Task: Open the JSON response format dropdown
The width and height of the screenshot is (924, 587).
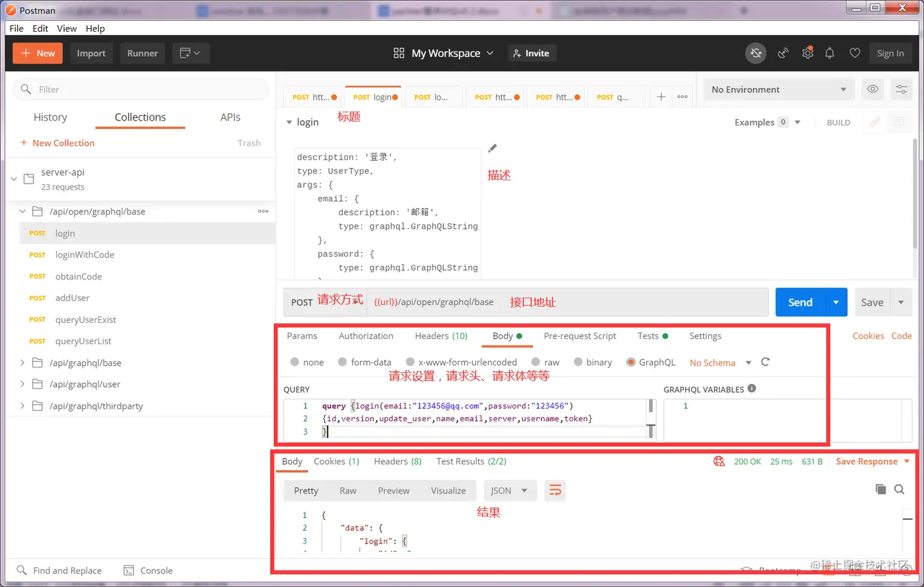Action: 510,490
